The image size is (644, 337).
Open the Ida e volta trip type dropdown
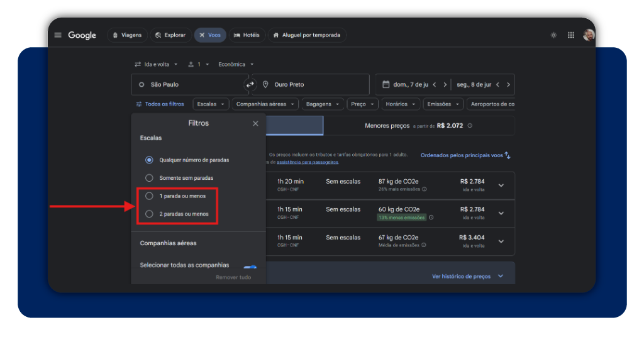coord(156,64)
